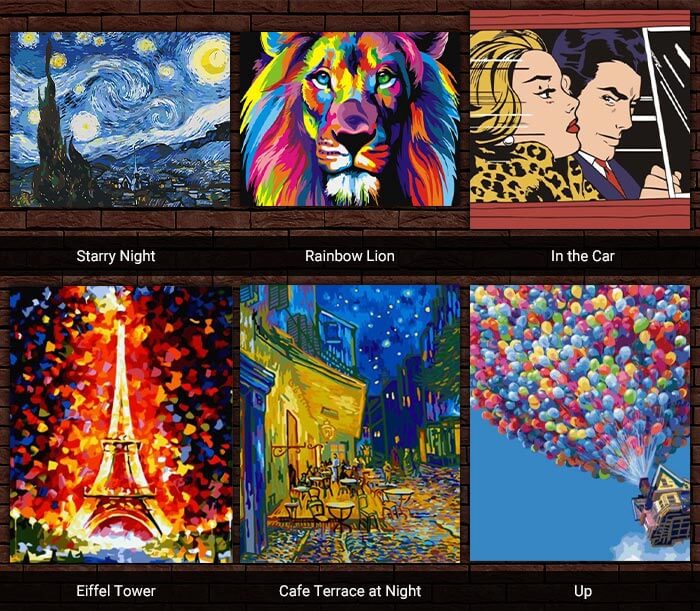Select the Rainbow Lion painting image
This screenshot has width=700, height=611.
point(350,119)
